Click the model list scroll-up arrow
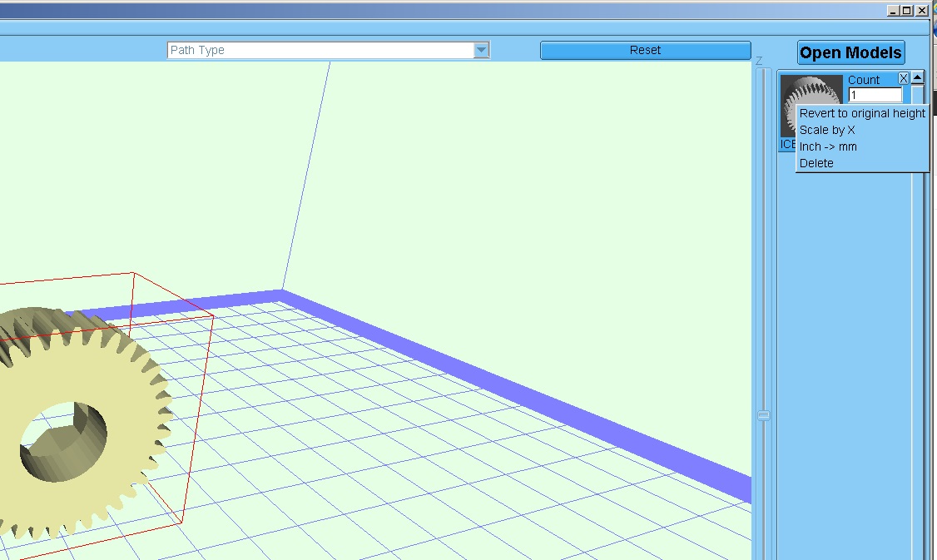937x560 pixels. pyautogui.click(x=917, y=77)
